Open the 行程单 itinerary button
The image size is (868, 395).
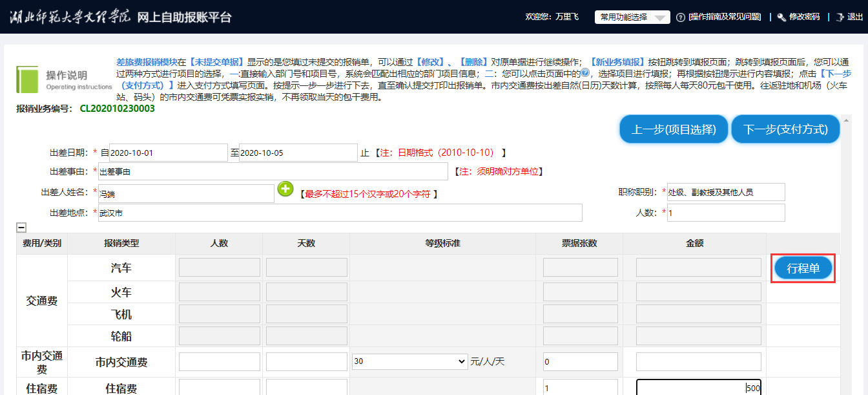tap(803, 268)
